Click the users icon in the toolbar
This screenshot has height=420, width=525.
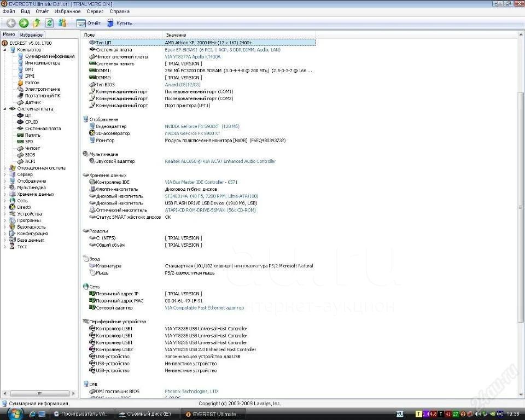pos(62,23)
